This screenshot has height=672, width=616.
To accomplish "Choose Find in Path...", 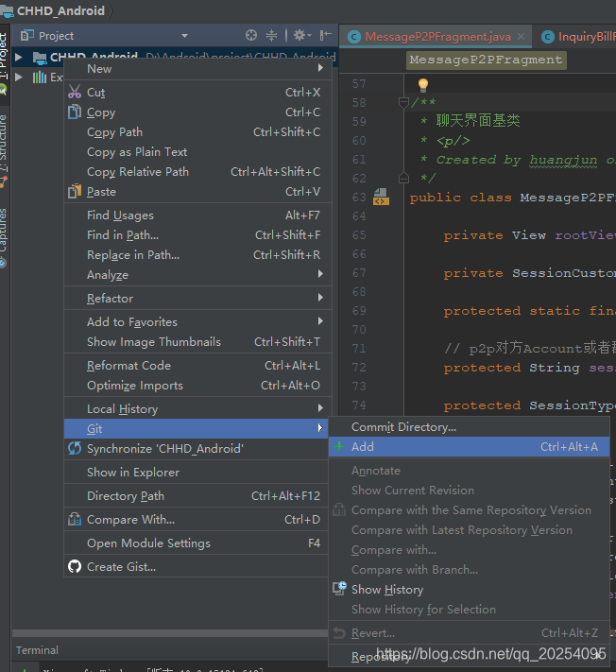I will point(197,234).
